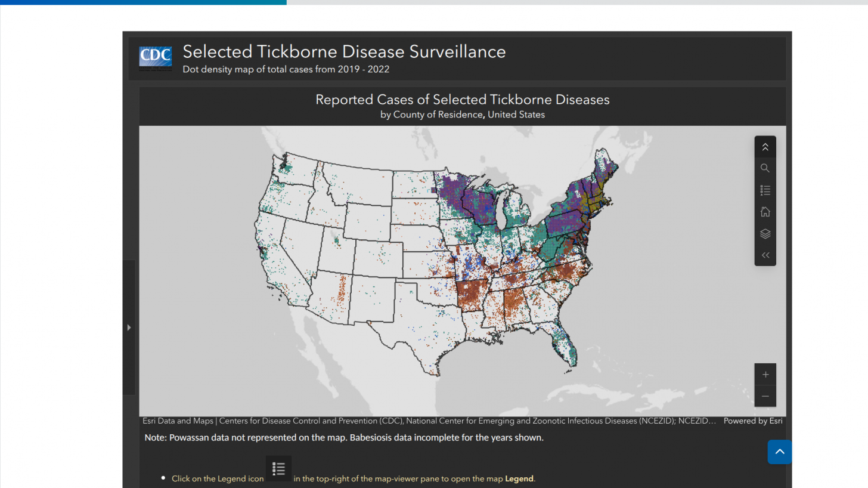Click the blue scroll-to-top button
The height and width of the screenshot is (488, 868).
tap(779, 452)
